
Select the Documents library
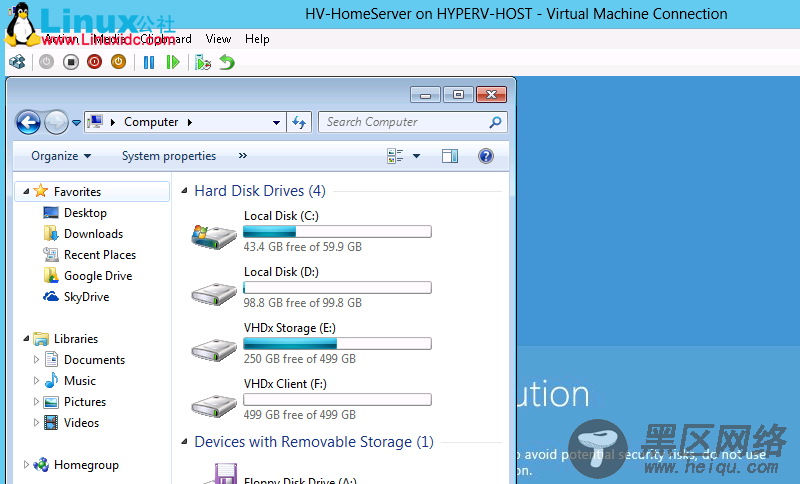point(94,360)
